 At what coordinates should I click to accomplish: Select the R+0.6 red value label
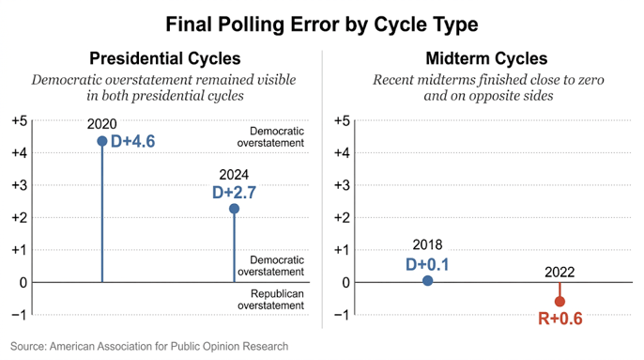tap(560, 319)
